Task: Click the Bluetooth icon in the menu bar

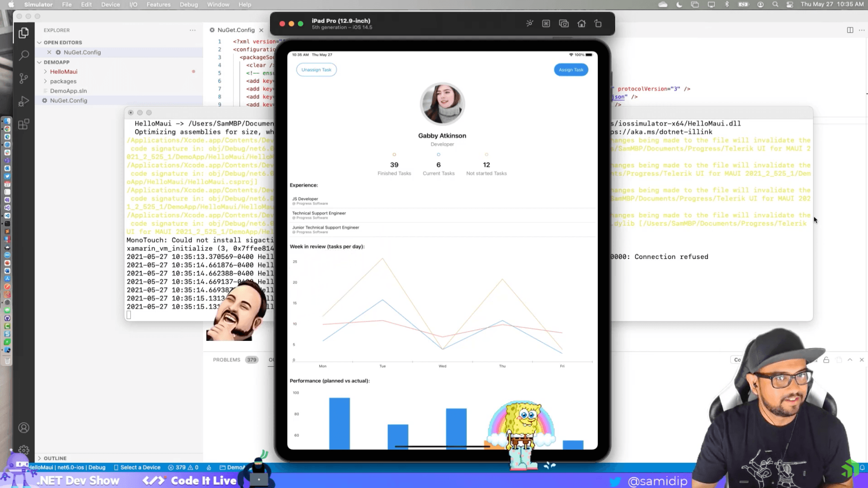Action: point(727,5)
